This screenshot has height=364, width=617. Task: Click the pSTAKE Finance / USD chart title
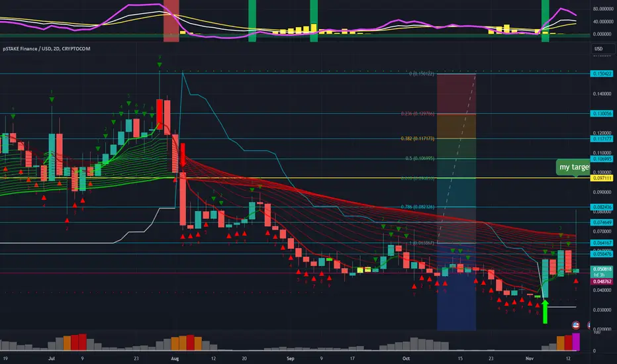[x=46, y=49]
